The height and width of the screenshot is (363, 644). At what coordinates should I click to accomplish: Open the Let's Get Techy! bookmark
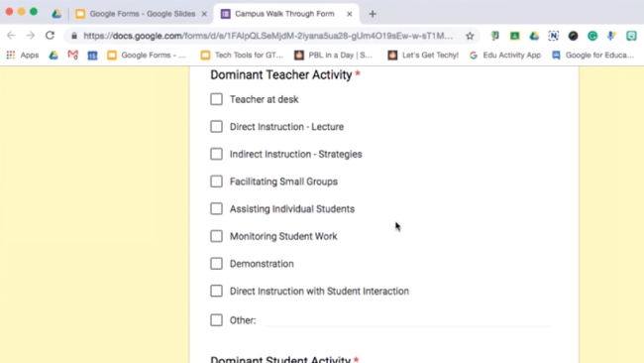tap(423, 56)
